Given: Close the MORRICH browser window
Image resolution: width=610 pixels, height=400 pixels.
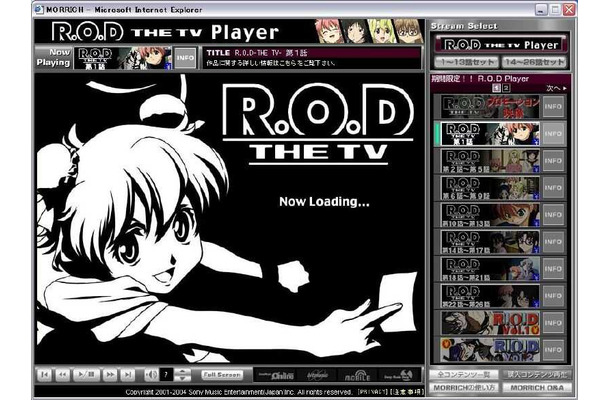Looking at the screenshot, I should tap(569, 9).
